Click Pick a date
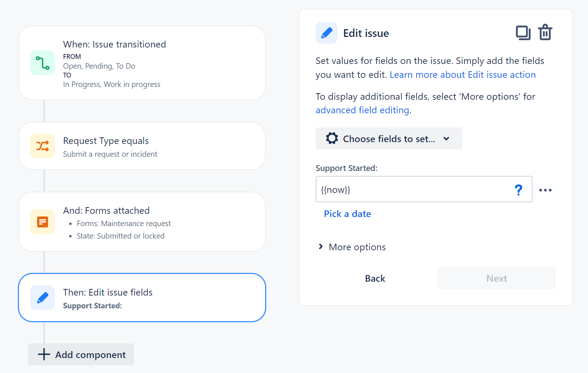The width and height of the screenshot is (588, 373). [347, 214]
